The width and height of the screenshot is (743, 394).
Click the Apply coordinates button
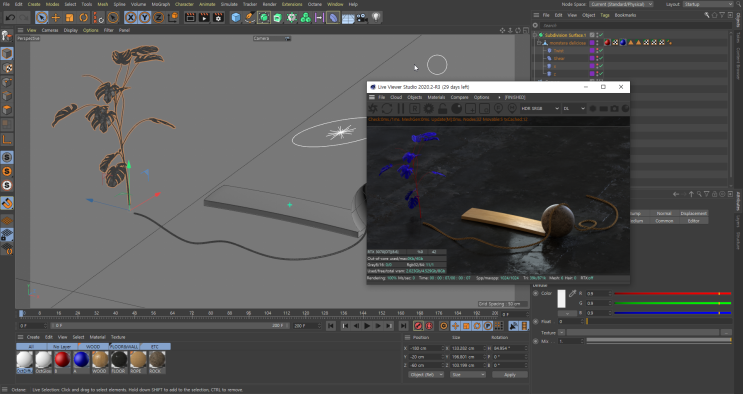509,375
